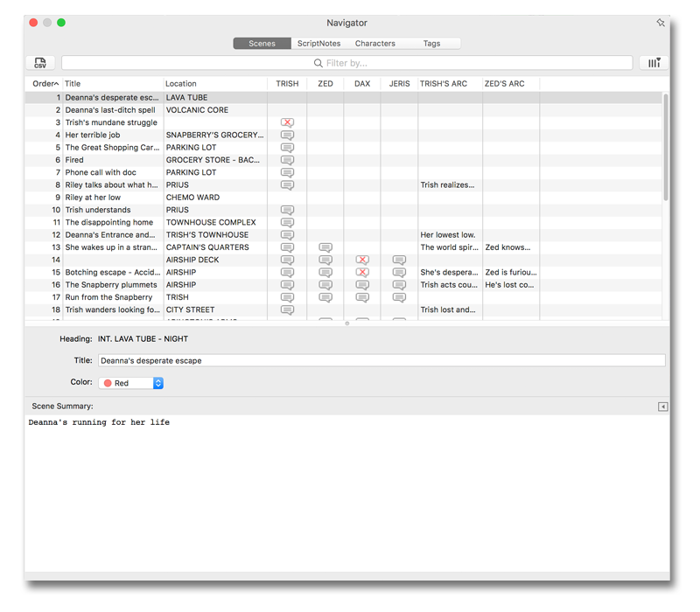700x612 pixels.
Task: Click the Filter by search field
Action: tap(346, 63)
